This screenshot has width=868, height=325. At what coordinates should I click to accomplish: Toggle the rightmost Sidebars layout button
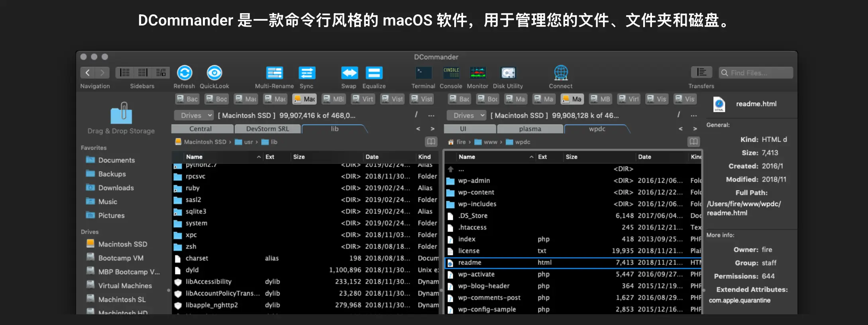point(161,72)
